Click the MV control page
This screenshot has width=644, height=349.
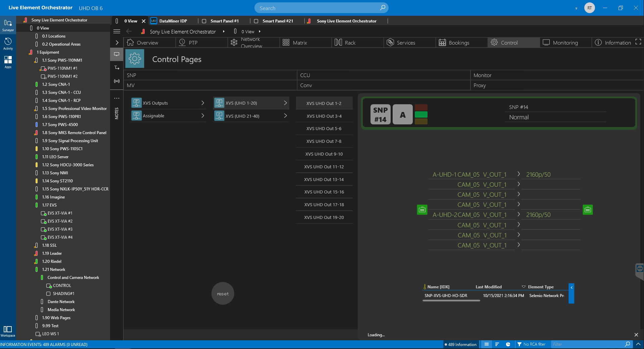click(x=210, y=85)
